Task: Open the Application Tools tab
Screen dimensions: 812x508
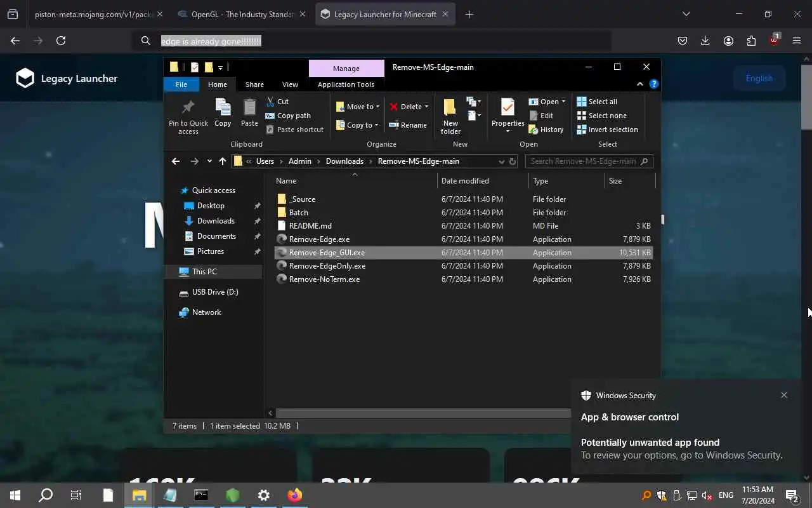Action: (x=346, y=84)
